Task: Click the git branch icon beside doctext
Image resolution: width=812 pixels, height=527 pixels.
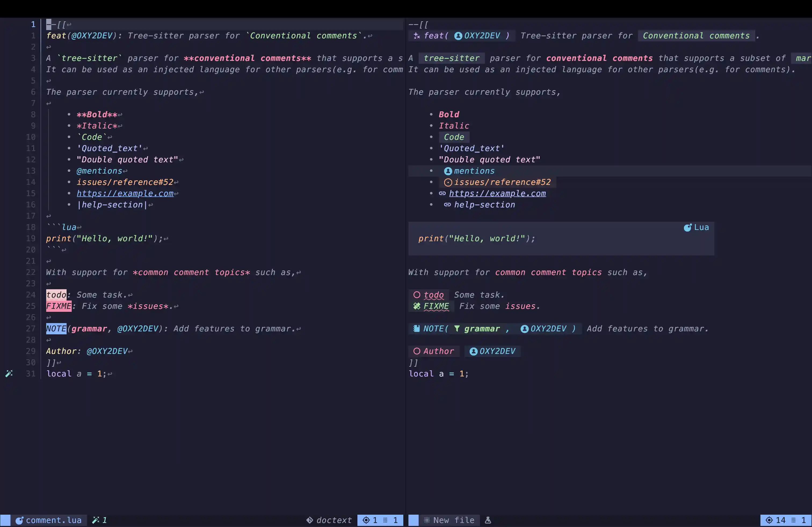Action: click(309, 520)
